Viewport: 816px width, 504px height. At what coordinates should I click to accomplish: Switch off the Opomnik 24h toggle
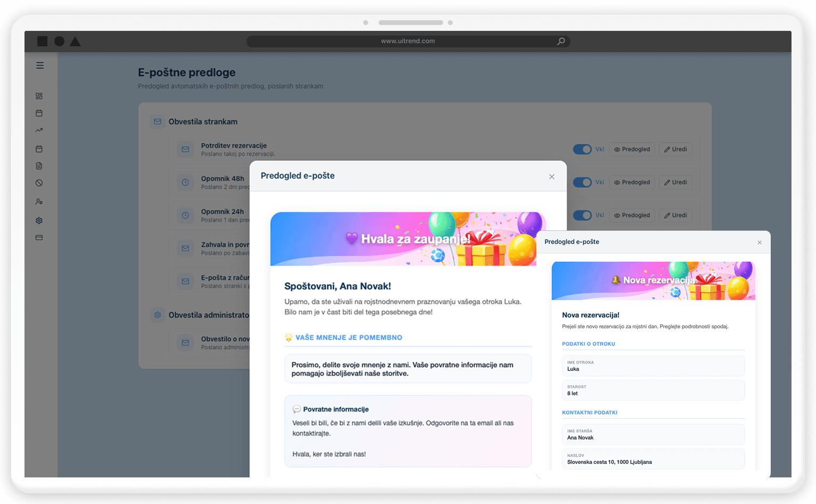[x=582, y=216]
